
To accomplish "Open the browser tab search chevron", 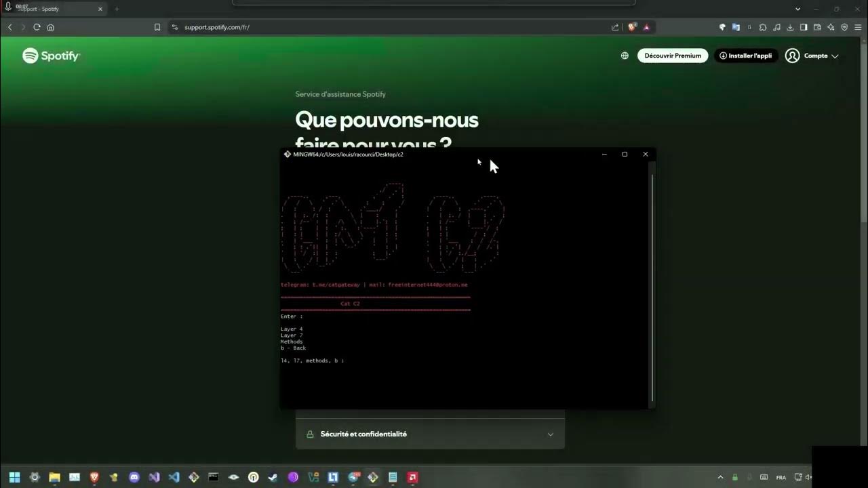I will (797, 9).
